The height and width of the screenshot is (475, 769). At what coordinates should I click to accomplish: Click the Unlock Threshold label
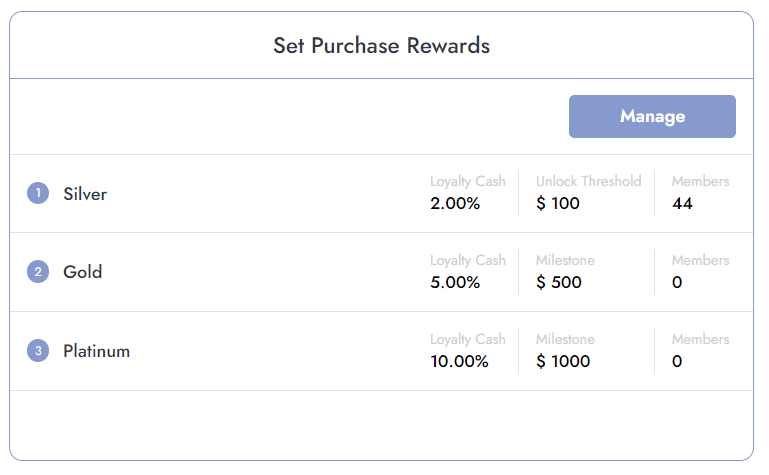click(x=588, y=181)
